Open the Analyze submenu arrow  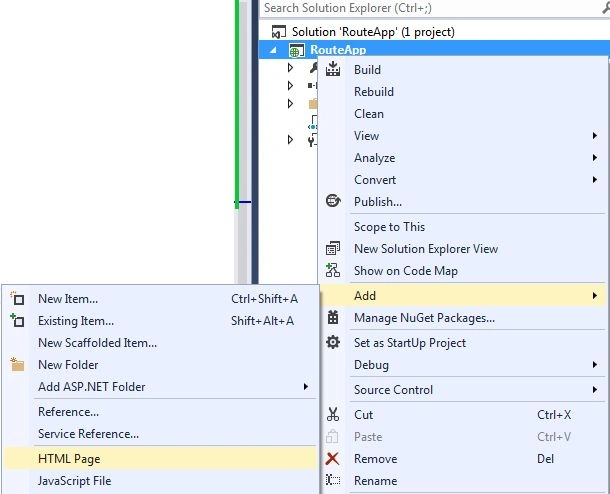click(594, 158)
